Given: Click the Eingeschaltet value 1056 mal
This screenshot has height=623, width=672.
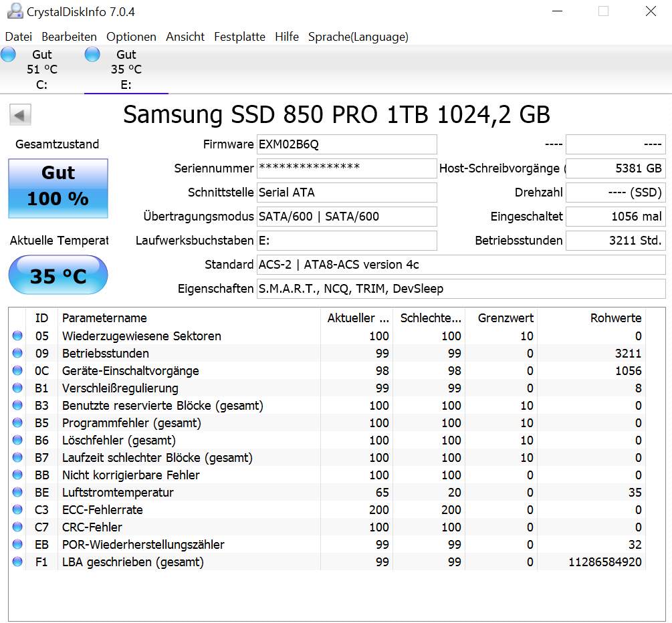Looking at the screenshot, I should [616, 217].
